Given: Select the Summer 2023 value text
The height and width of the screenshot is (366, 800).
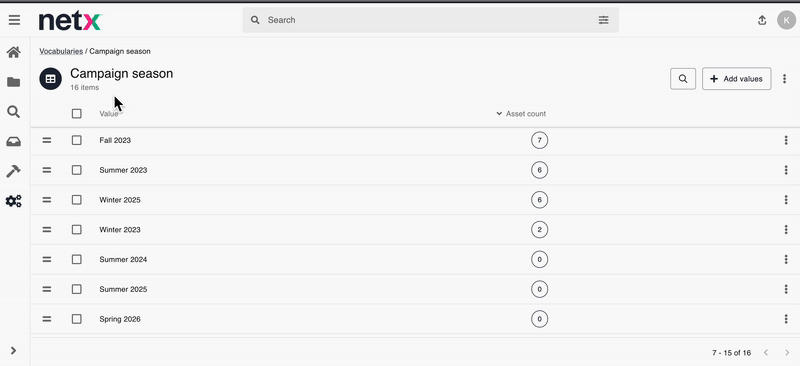Looking at the screenshot, I should click(x=123, y=170).
